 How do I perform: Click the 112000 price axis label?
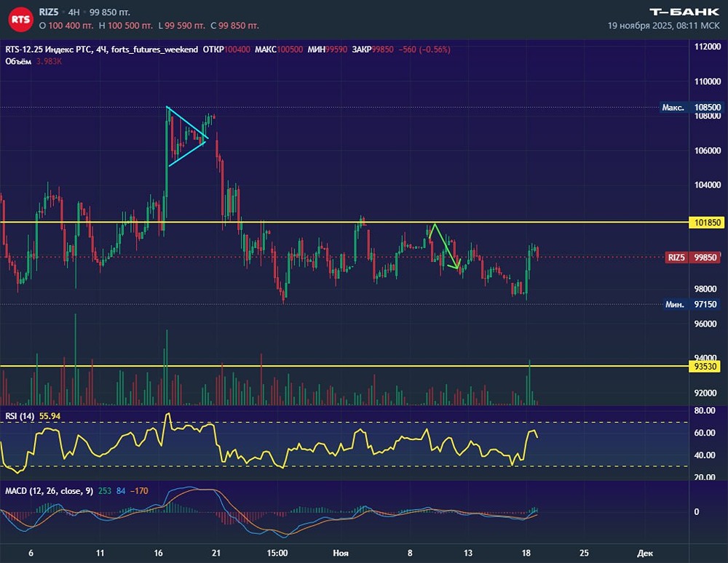coord(708,47)
